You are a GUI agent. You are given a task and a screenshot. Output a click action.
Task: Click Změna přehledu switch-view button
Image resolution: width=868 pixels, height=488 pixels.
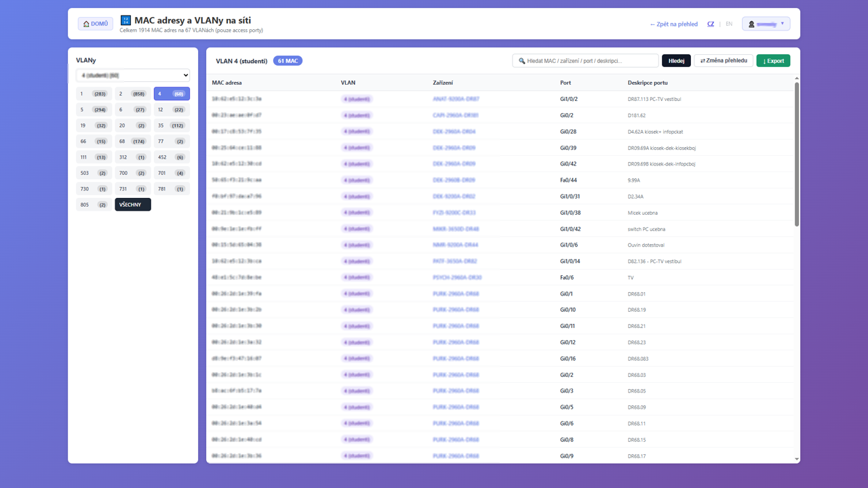(x=724, y=61)
